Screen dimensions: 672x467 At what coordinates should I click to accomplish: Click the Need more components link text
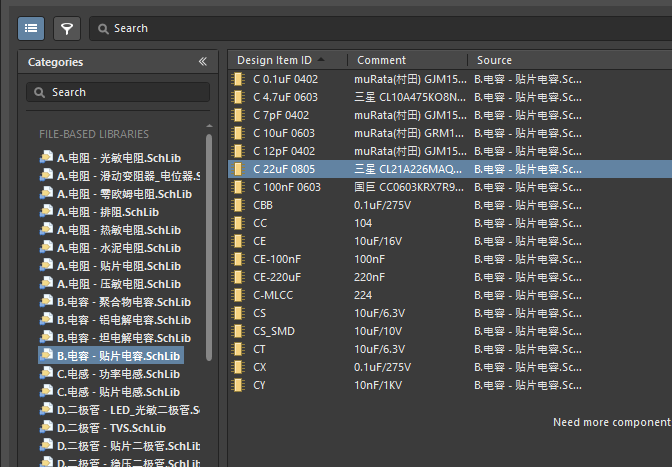(611, 423)
